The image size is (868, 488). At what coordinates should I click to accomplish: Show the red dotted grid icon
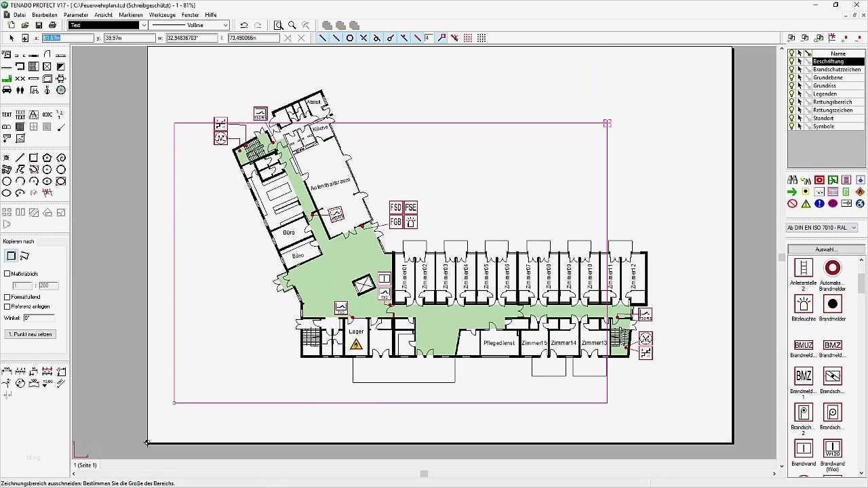tap(468, 38)
